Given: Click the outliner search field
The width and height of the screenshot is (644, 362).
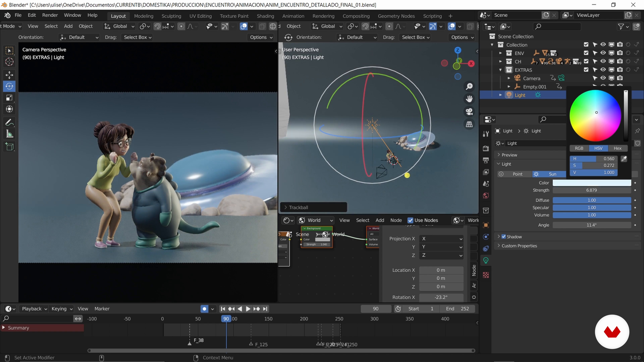Looking at the screenshot, I should [557, 26].
